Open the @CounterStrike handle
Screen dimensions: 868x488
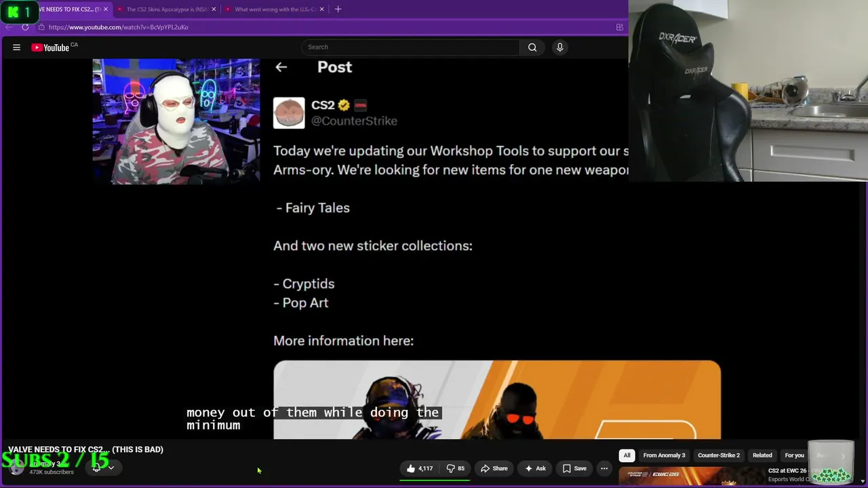click(354, 121)
